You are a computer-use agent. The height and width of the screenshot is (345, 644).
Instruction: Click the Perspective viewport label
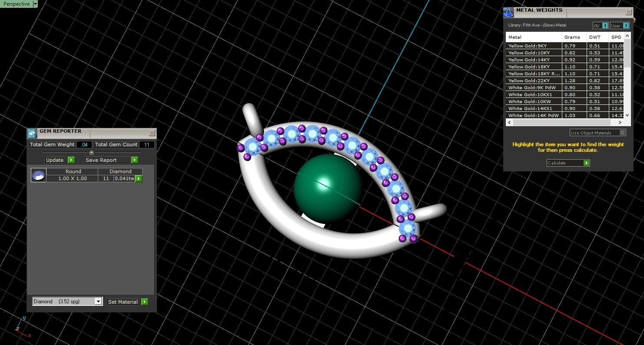point(17,4)
